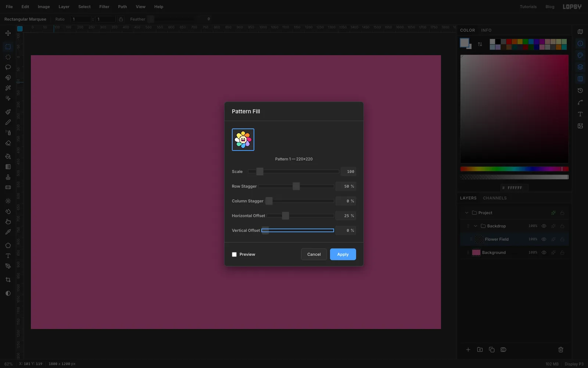Select the Eyedropper tool
588x368 pixels.
(8, 232)
